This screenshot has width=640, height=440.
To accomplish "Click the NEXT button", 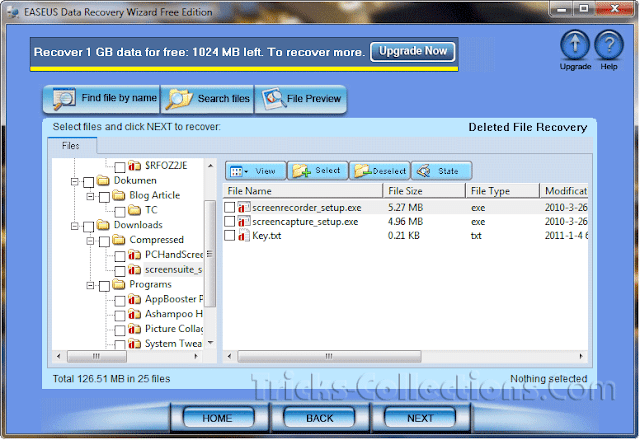I will 420,418.
